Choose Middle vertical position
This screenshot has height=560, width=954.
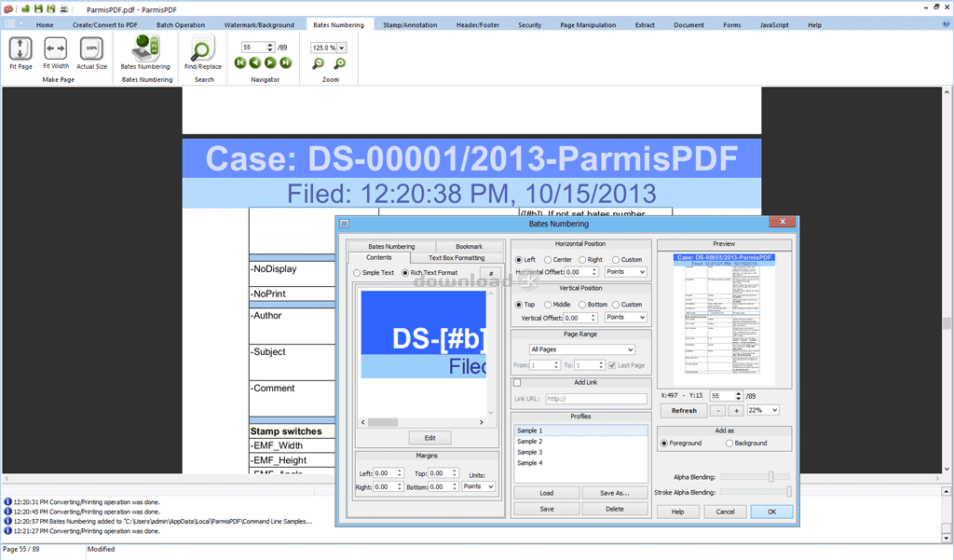[x=548, y=305]
